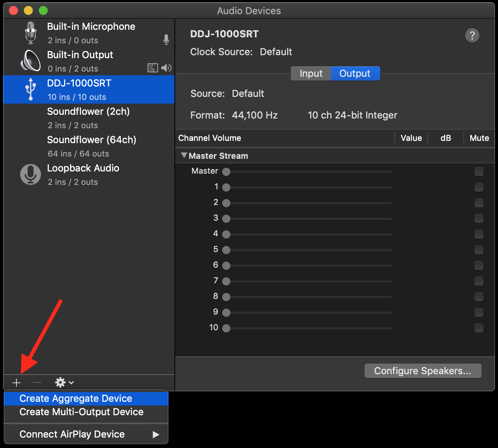Toggle mute checkbox for channel 7
Image resolution: width=498 pixels, height=448 pixels.
(x=479, y=281)
